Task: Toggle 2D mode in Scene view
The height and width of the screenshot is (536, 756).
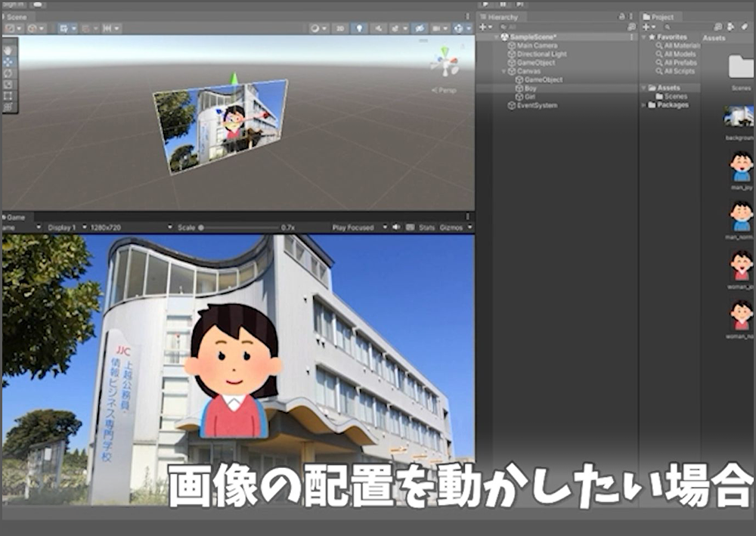Action: pos(341,28)
